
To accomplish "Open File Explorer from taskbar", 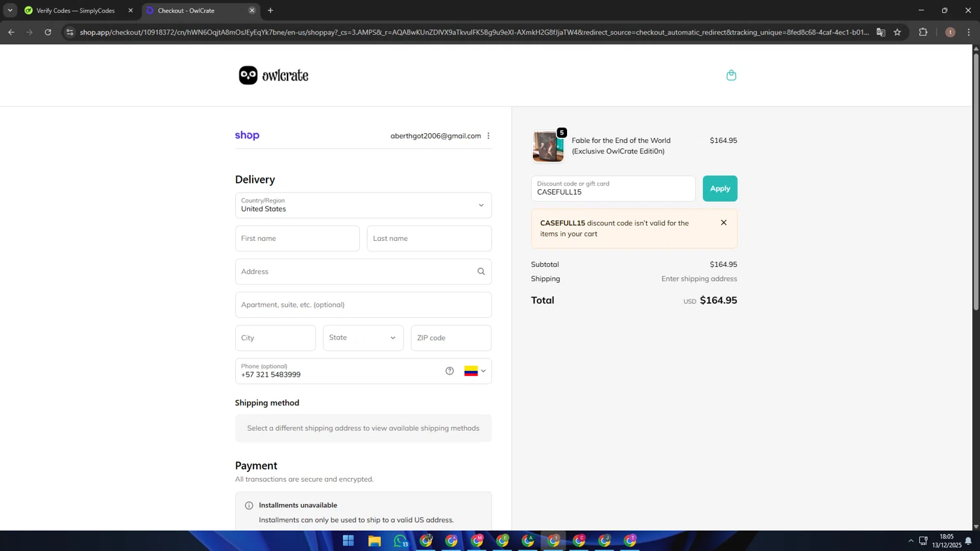I will [x=374, y=541].
